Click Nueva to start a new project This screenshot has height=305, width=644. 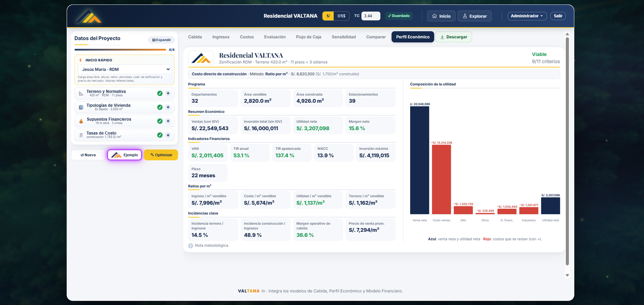click(88, 155)
